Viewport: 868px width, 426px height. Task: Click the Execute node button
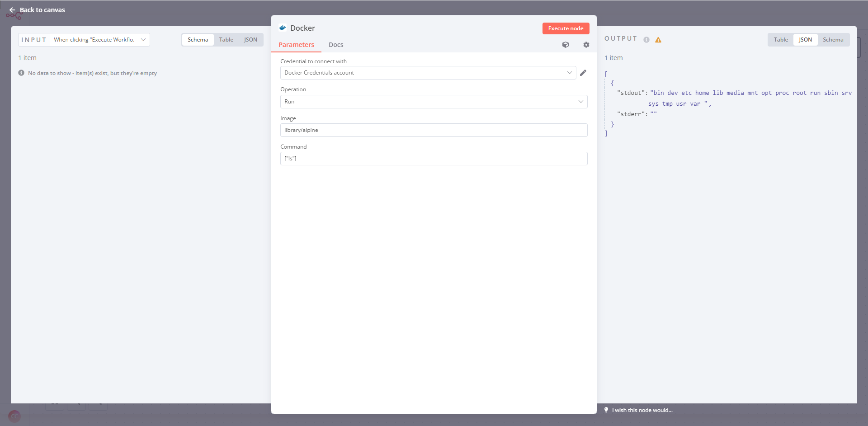[566, 28]
